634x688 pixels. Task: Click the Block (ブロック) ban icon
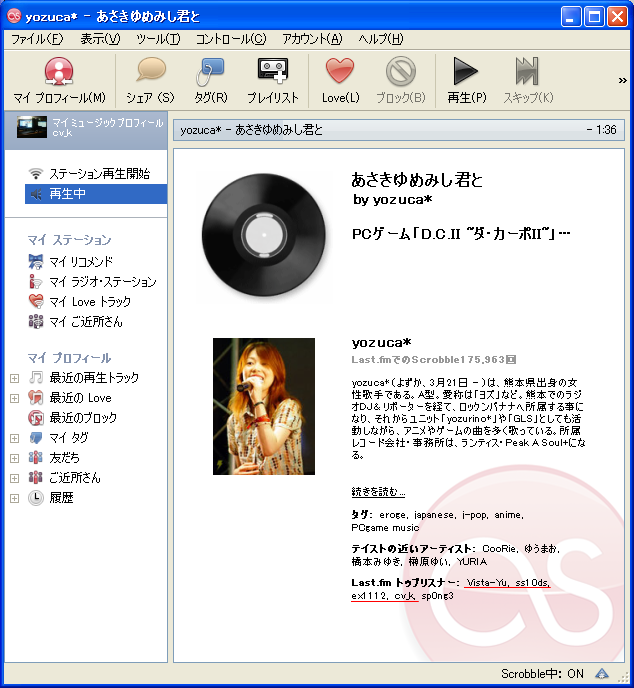(x=401, y=71)
